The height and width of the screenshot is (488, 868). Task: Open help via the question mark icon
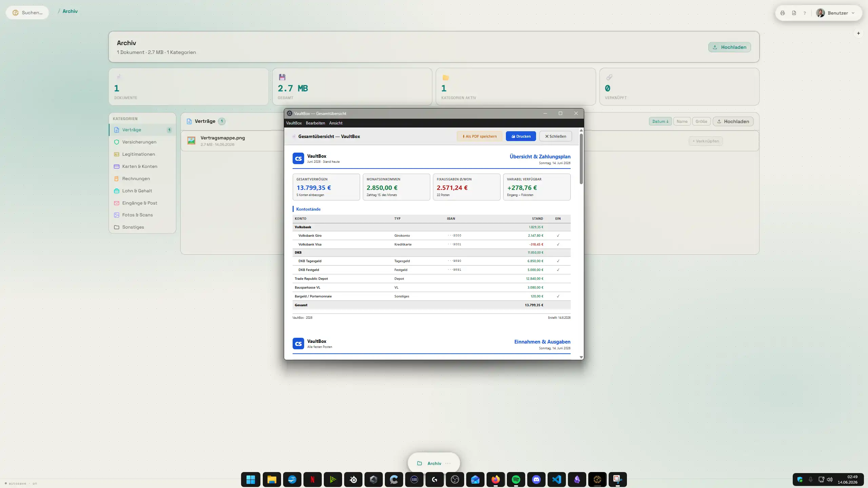click(x=805, y=13)
